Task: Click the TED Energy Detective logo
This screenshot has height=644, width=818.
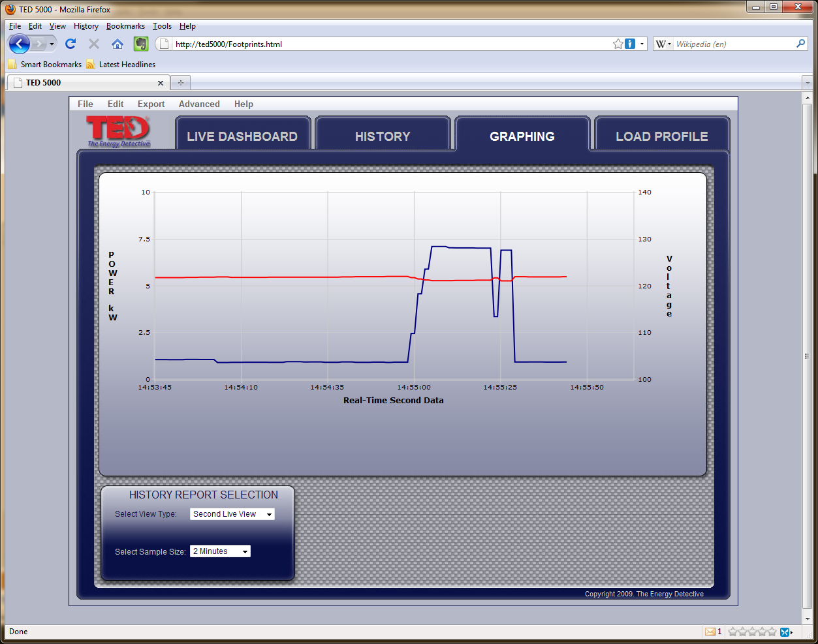Action: tap(119, 130)
